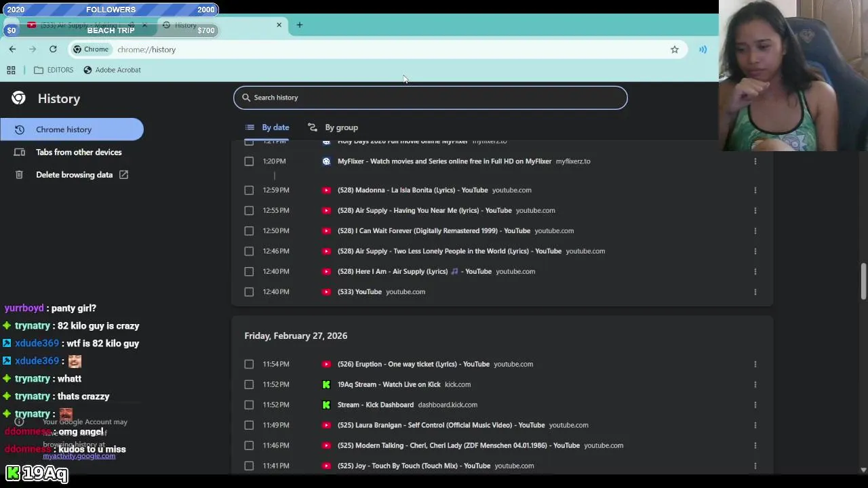Check the Eruption One way ticket entry
Screen dimensions: 868x488
pos(249,365)
